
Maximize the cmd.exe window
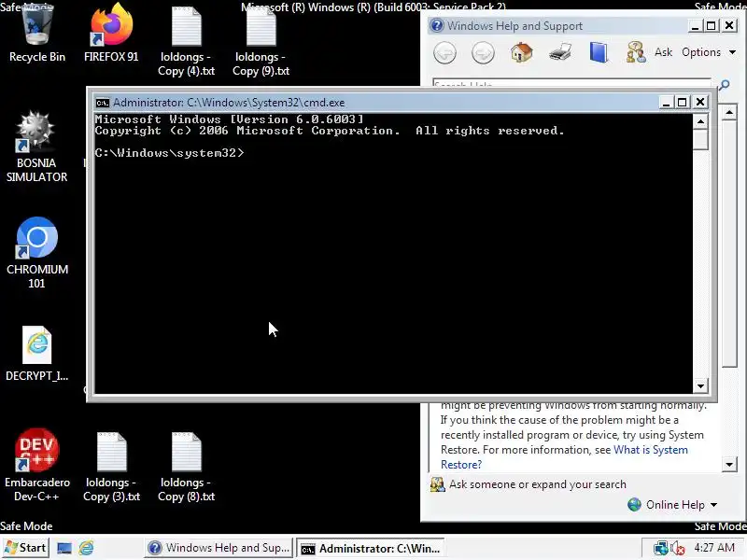click(683, 102)
